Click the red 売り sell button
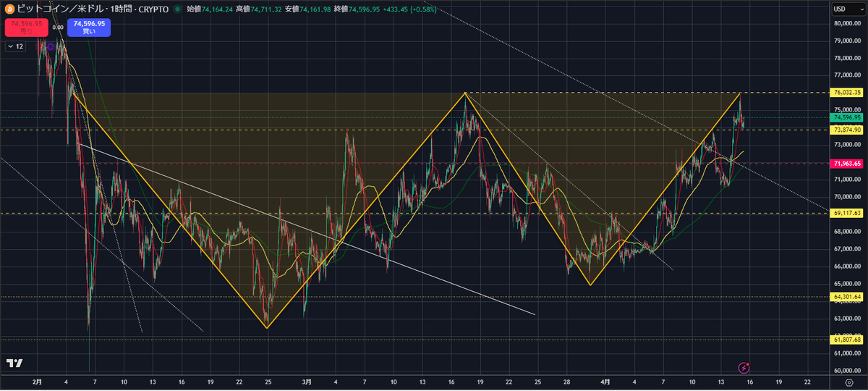Screen dimensions: 868x391 (26, 28)
